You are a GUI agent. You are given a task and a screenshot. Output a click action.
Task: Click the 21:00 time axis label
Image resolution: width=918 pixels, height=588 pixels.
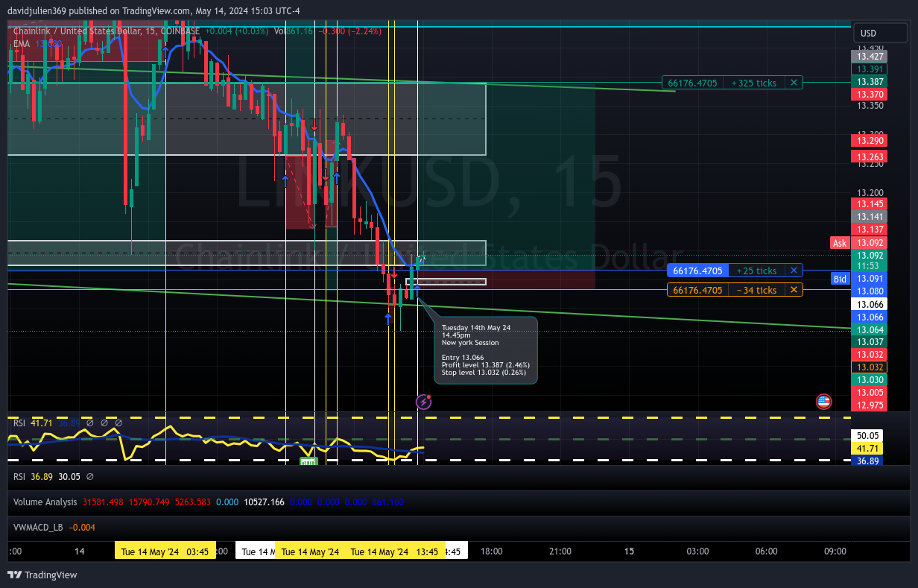point(560,551)
